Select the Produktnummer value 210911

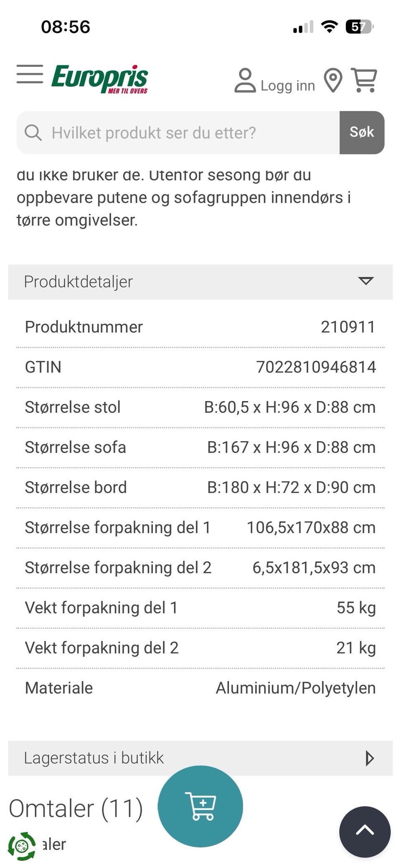pos(348,327)
